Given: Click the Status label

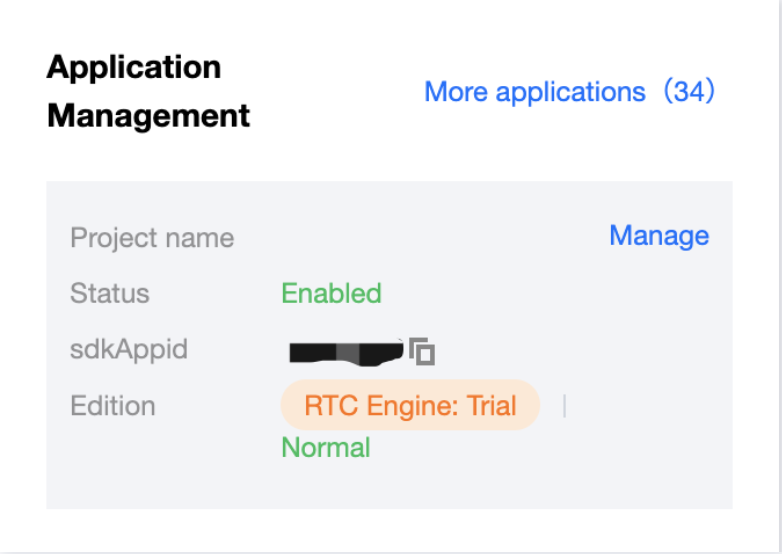Looking at the screenshot, I should click(x=110, y=293).
